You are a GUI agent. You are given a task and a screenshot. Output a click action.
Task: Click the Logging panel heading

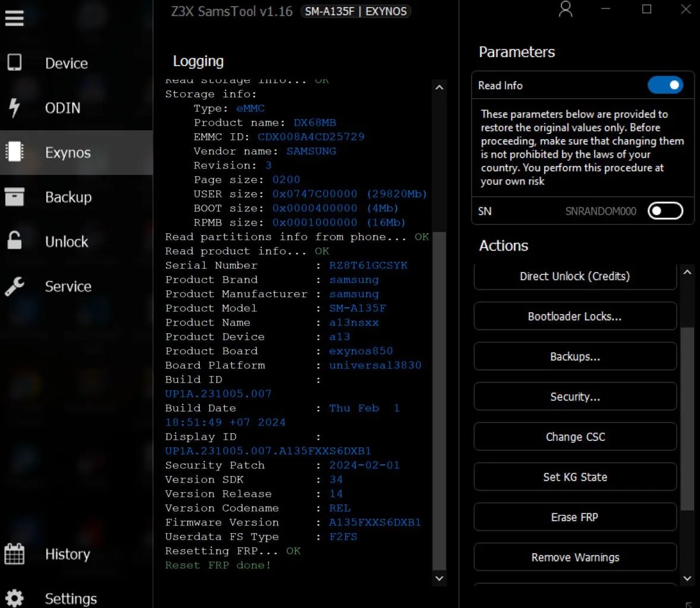pyautogui.click(x=198, y=61)
